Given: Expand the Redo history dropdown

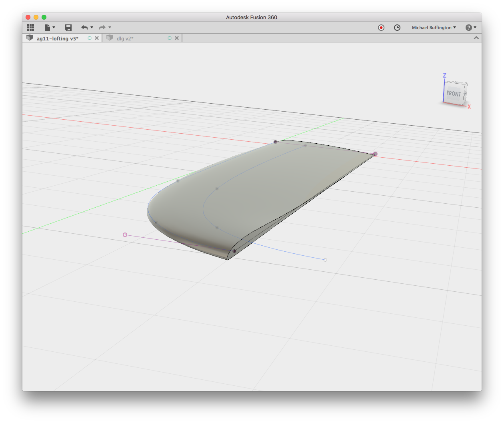Looking at the screenshot, I should pos(109,27).
